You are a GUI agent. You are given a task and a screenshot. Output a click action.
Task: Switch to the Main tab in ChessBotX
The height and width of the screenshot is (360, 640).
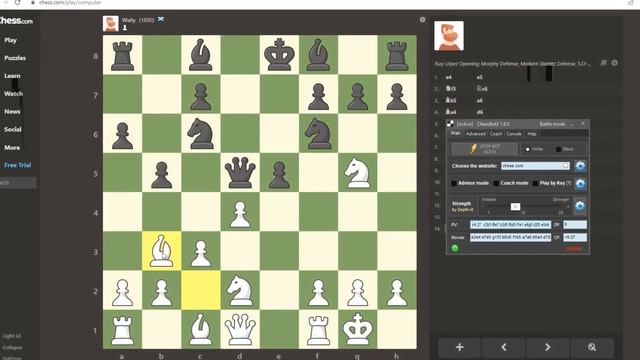456,133
